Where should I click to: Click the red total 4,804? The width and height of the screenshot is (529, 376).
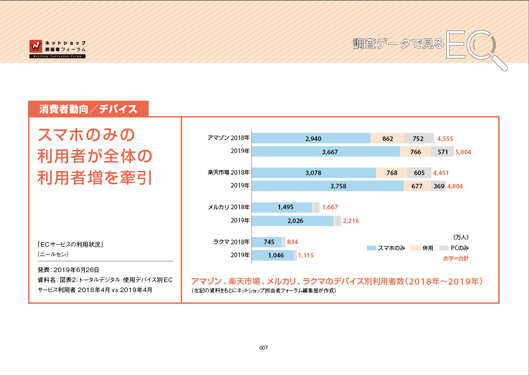coord(455,186)
